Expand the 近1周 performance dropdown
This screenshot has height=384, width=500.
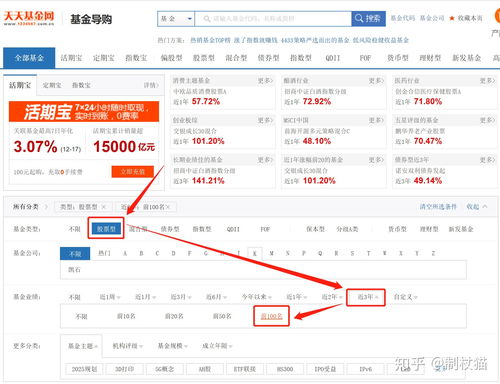tap(110, 297)
